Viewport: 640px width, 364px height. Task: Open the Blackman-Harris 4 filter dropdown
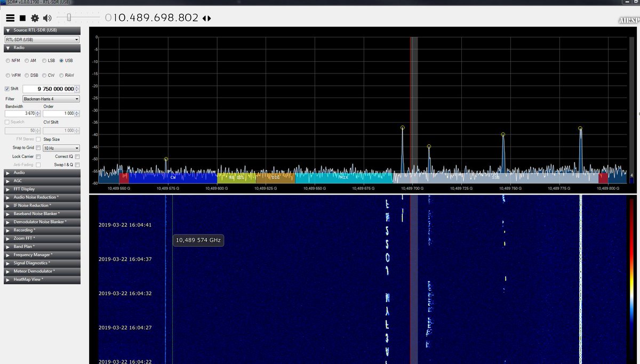(51, 99)
